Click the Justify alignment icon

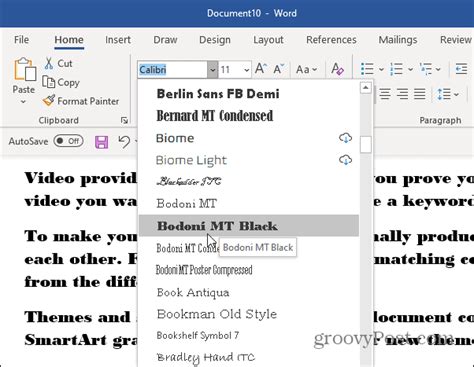click(419, 94)
